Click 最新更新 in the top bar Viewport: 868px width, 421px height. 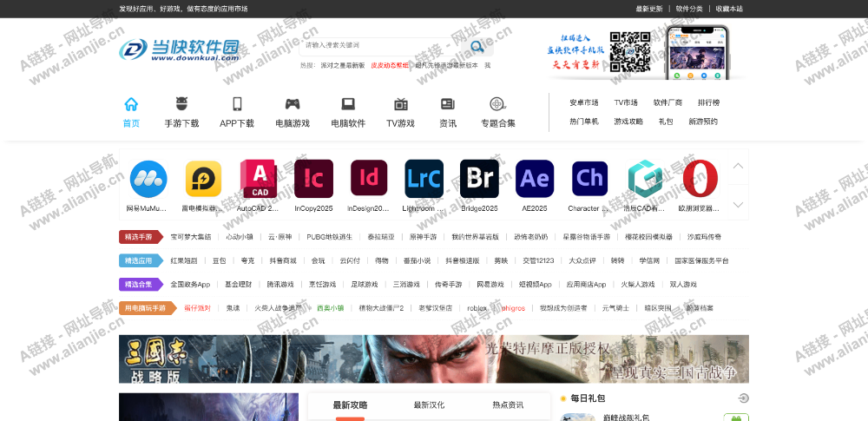(648, 9)
